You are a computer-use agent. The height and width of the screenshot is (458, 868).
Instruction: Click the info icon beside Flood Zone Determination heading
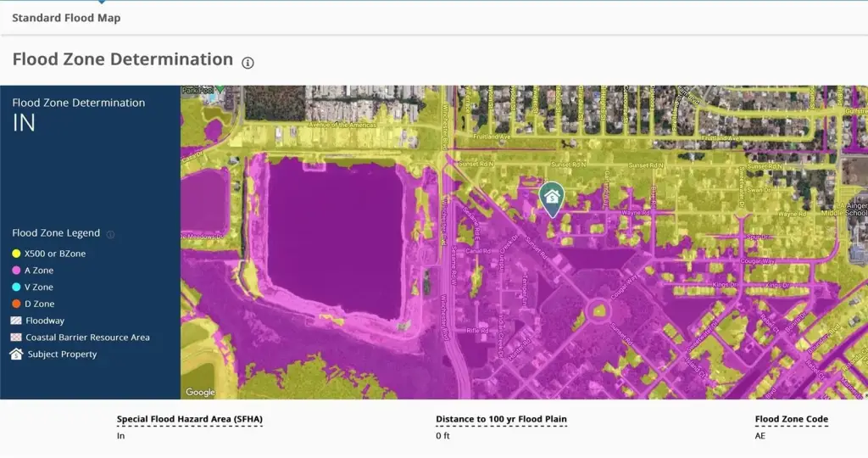248,63
